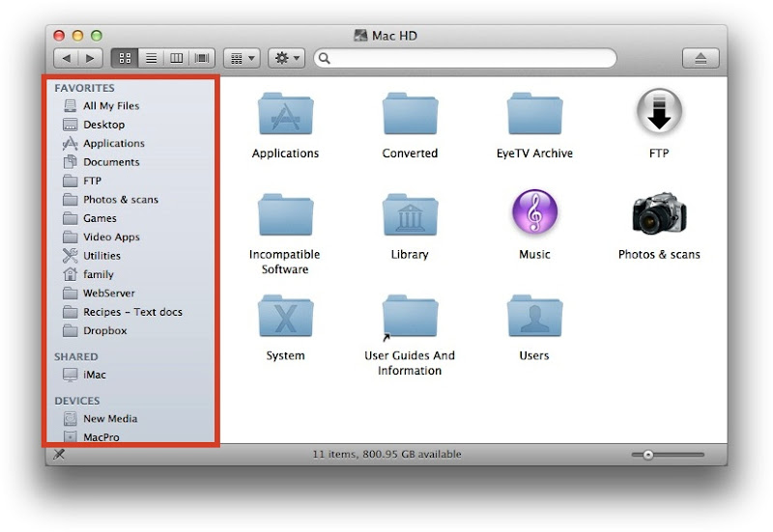Click the items available status text
773x532 pixels.
[x=387, y=454]
